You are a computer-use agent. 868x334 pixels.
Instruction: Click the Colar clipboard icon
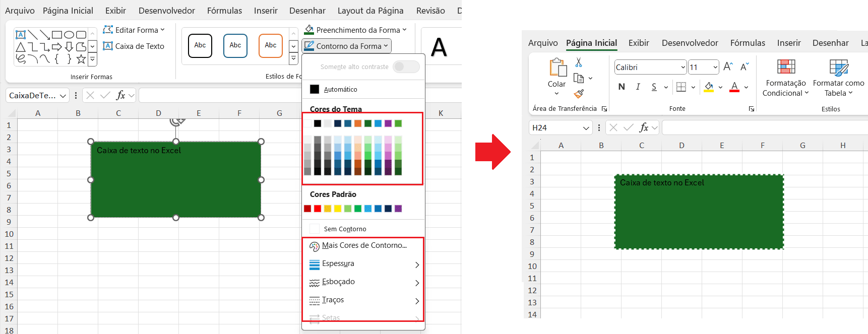coord(557,68)
